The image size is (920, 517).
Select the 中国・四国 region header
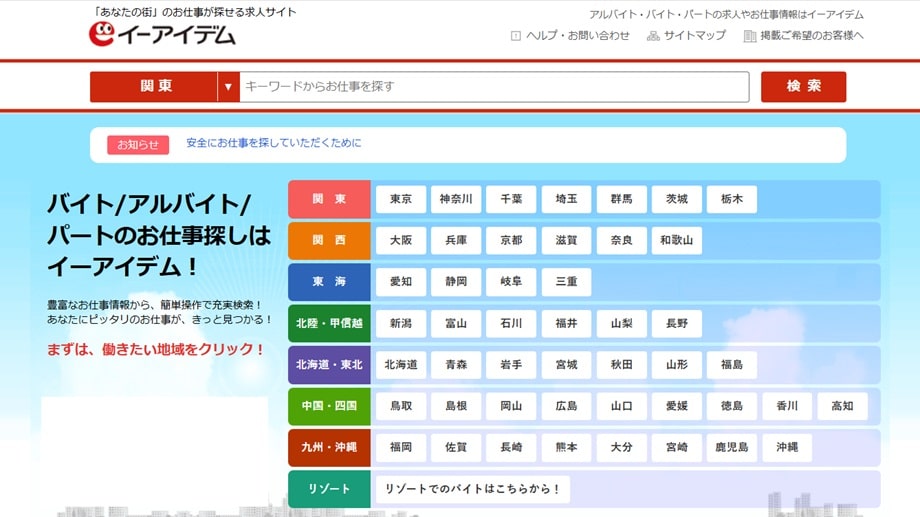click(329, 406)
